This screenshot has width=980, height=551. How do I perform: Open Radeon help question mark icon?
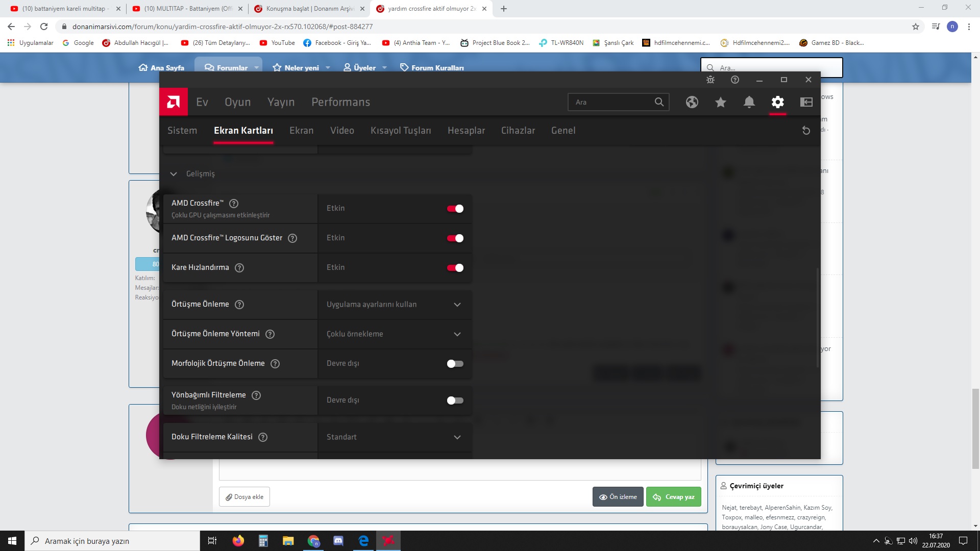734,80
